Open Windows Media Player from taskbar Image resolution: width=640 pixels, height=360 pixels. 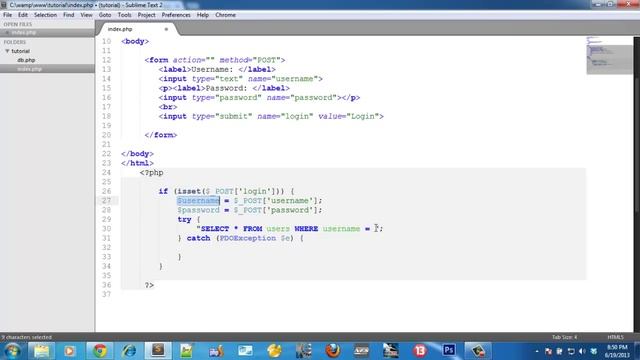pos(69,351)
